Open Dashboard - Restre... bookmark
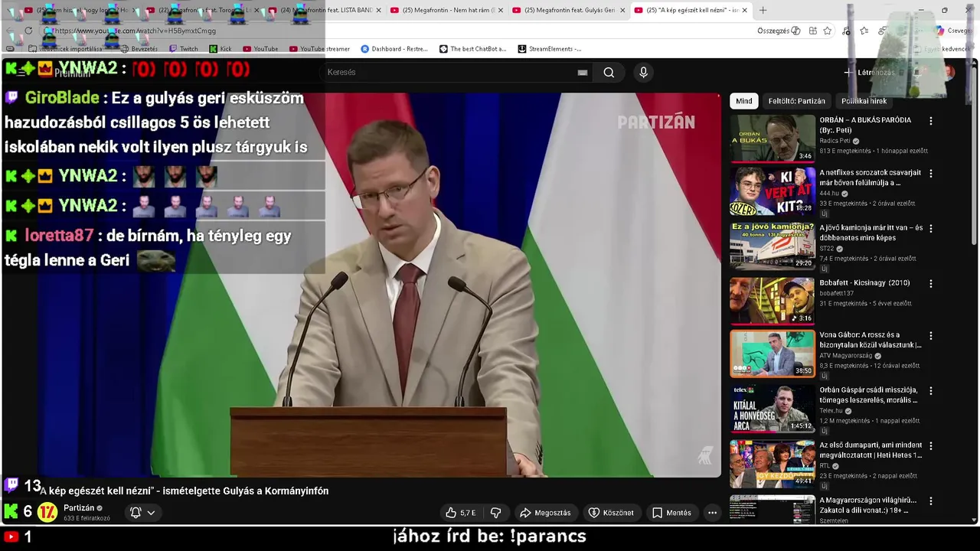The width and height of the screenshot is (980, 551). click(x=394, y=49)
